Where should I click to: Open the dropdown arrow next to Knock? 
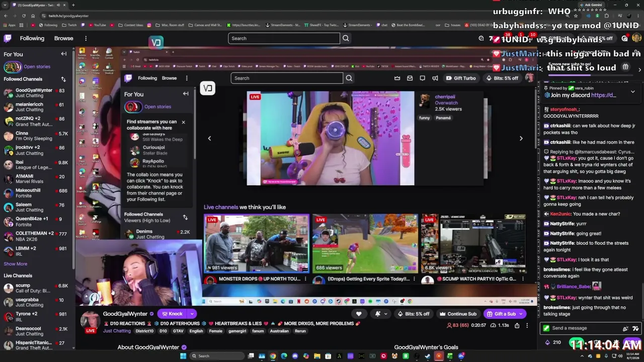pyautogui.click(x=192, y=314)
